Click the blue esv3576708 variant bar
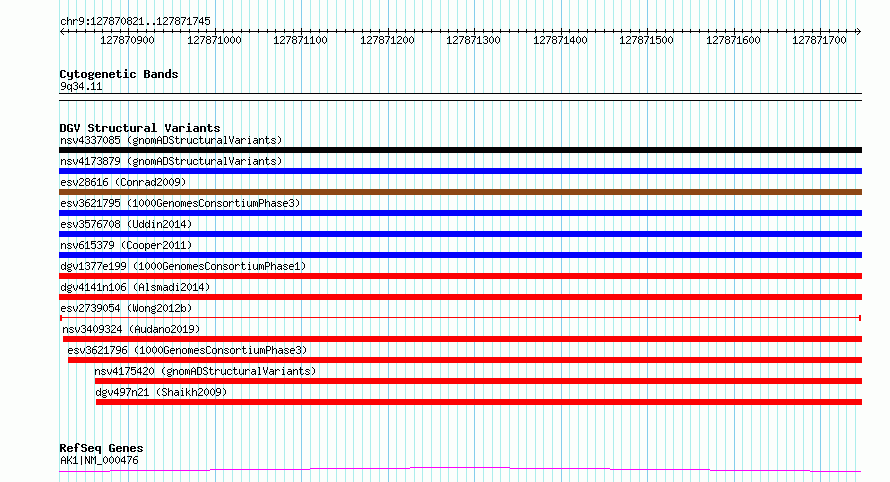Image resolution: width=890 pixels, height=482 pixels. tap(460, 234)
